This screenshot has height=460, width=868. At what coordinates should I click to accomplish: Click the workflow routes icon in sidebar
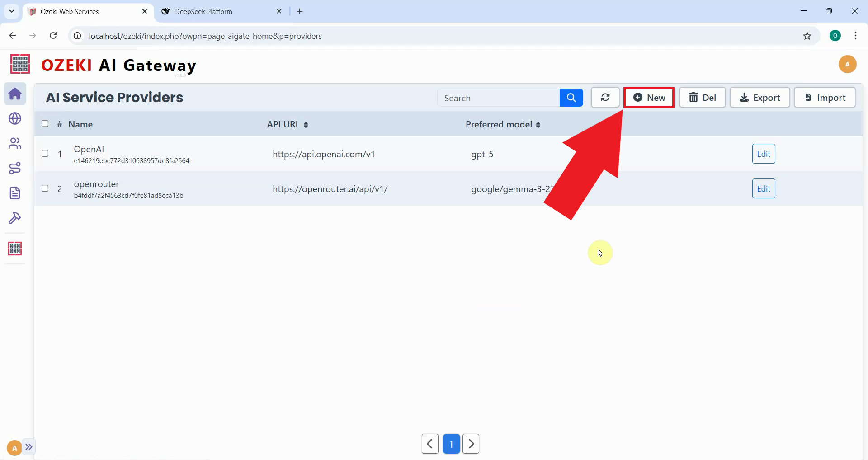point(15,168)
